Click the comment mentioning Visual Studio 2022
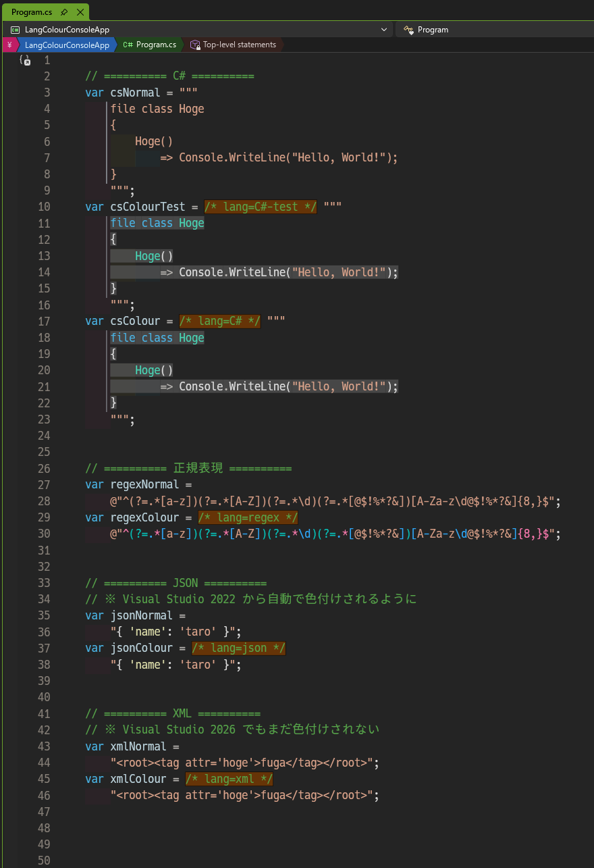This screenshot has width=594, height=868. 251,599
